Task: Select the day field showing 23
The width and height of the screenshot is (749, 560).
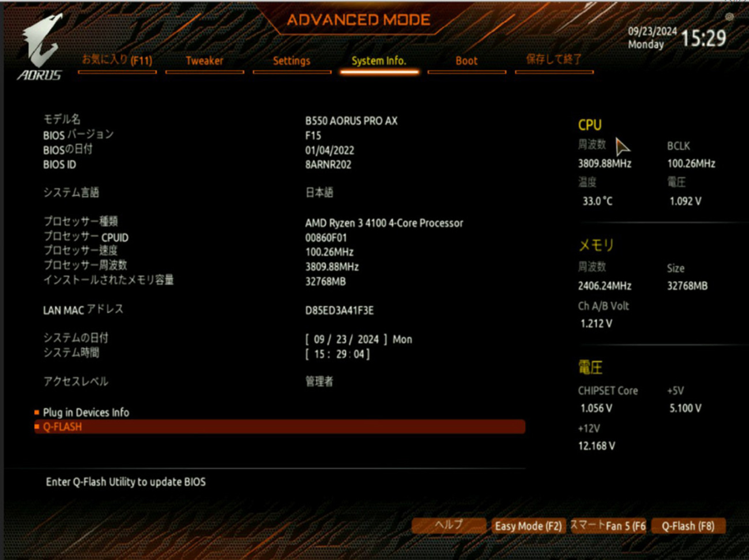Action: (341, 339)
